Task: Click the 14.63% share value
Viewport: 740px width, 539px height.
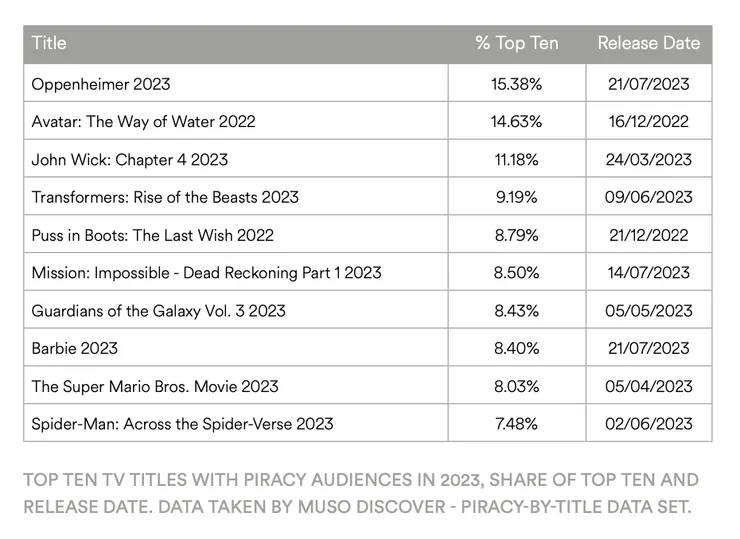Action: point(516,122)
